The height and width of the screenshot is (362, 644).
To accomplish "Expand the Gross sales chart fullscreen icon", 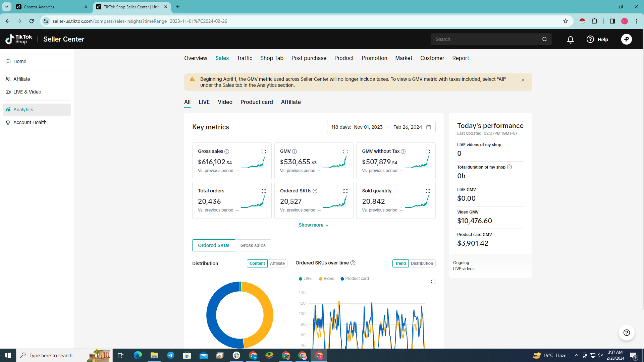I will pyautogui.click(x=264, y=152).
